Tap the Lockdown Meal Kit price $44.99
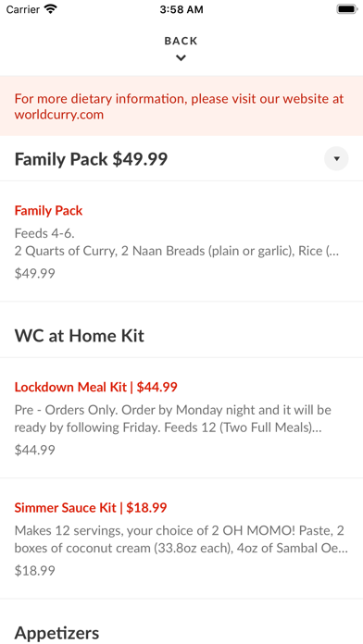The image size is (363, 644). [x=34, y=450]
